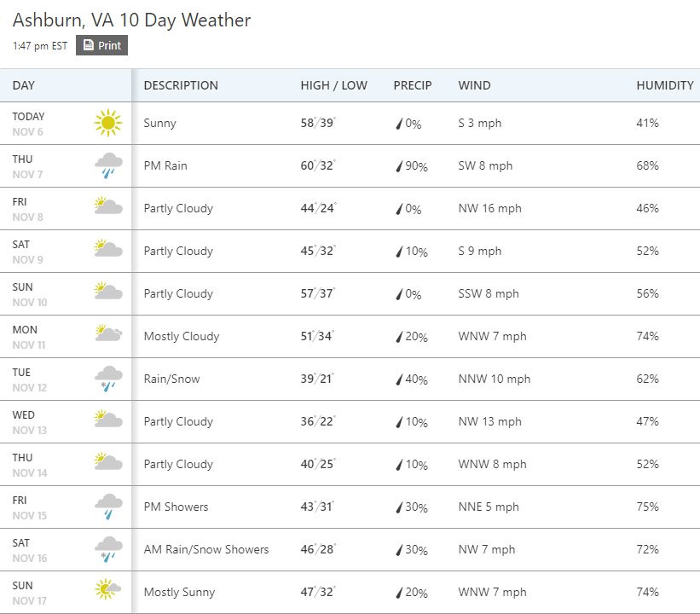
Task: Click the Ashburn, VA 10 Day Weather heading
Action: coord(131,20)
